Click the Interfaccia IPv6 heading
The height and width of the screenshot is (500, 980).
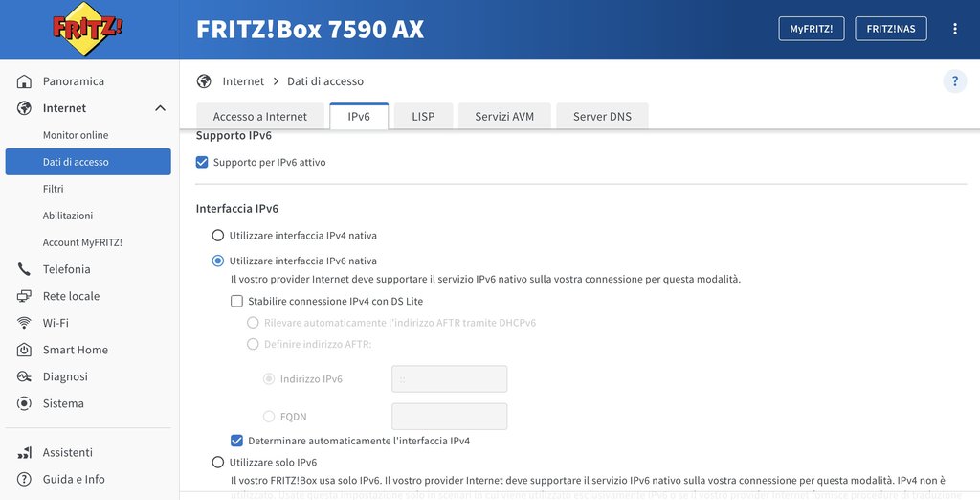237,209
